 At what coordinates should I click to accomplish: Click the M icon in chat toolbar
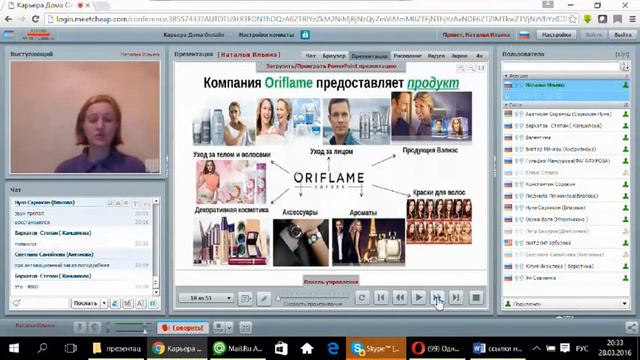click(128, 303)
